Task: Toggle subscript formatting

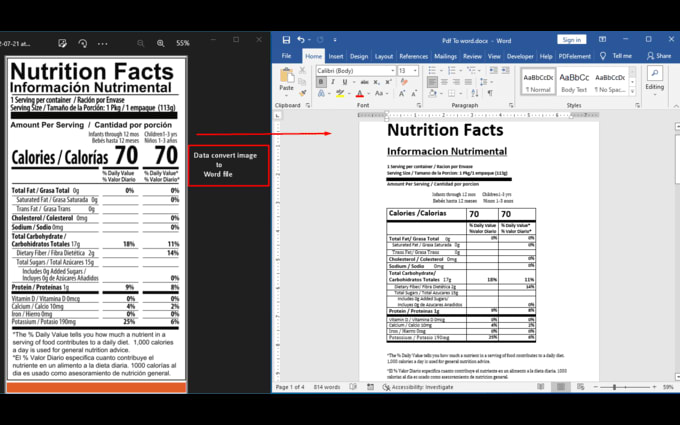Action: [x=376, y=82]
